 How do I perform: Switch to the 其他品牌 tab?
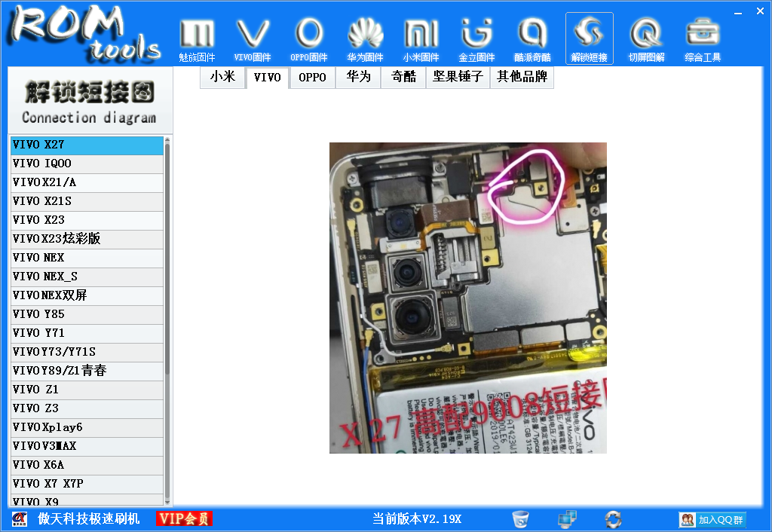[x=522, y=78]
